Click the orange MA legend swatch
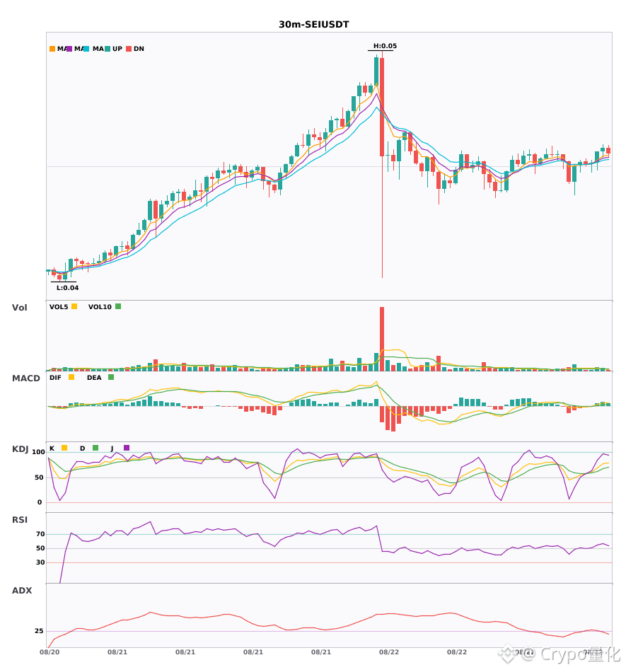Image resolution: width=626 pixels, height=672 pixels. [x=52, y=49]
